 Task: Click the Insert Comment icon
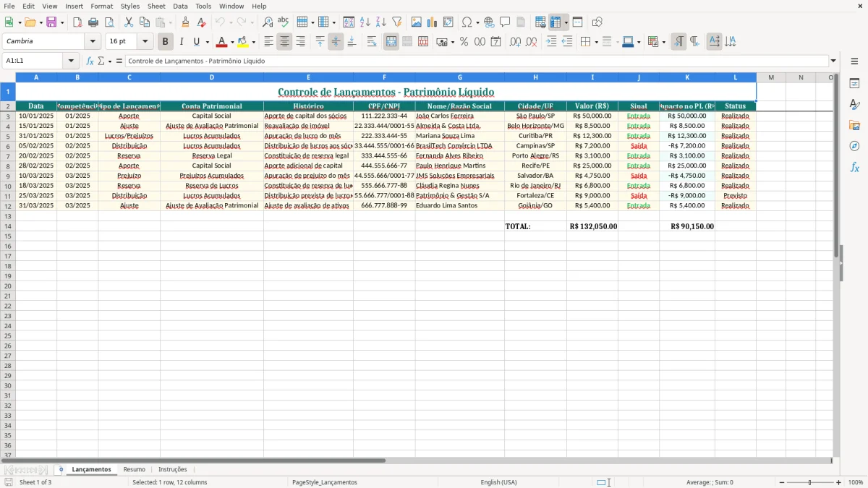click(505, 22)
